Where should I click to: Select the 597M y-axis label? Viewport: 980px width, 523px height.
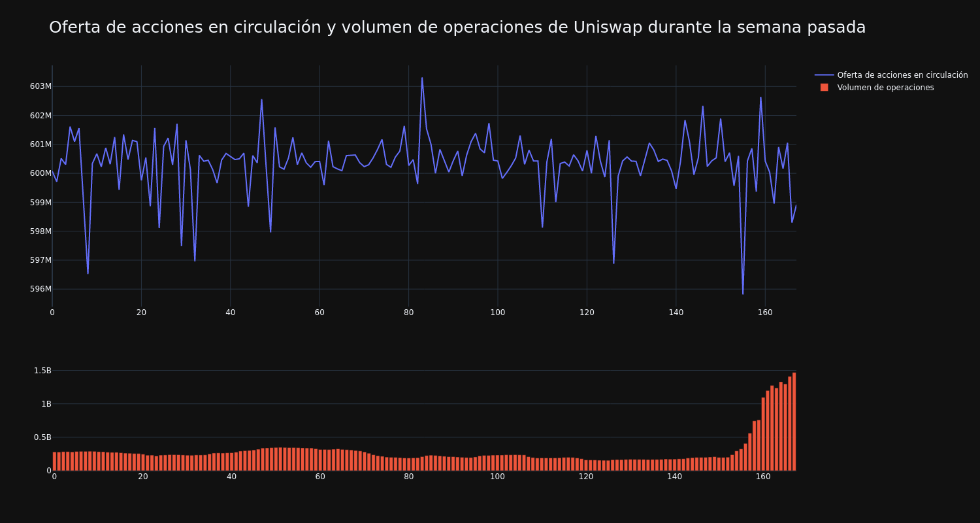tap(41, 260)
